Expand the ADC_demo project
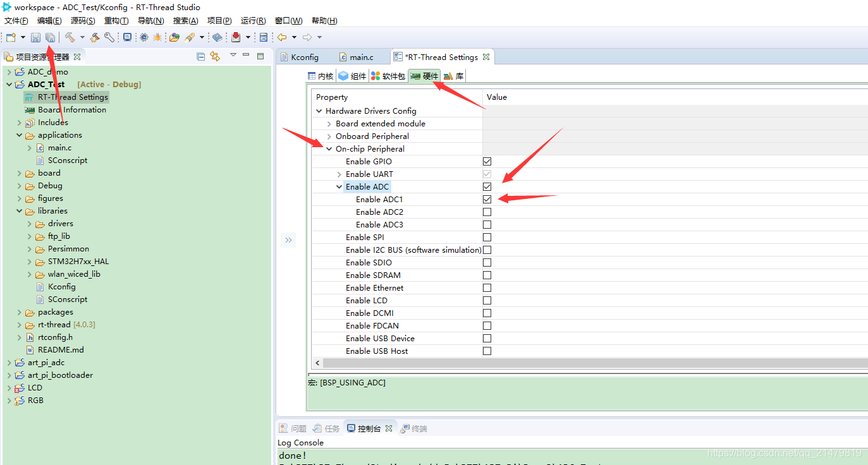Viewport: 868px width, 465px height. pos(9,72)
